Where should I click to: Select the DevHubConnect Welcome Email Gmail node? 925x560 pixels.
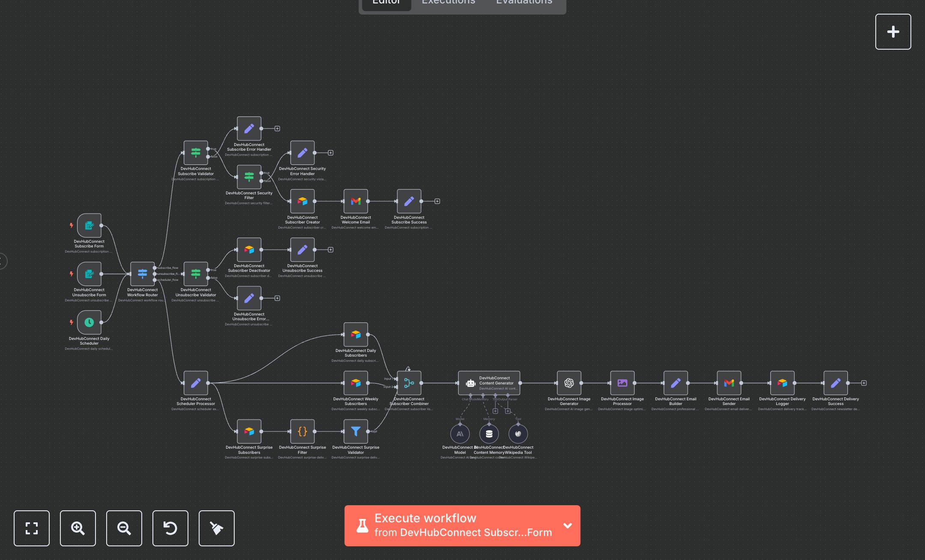355,201
